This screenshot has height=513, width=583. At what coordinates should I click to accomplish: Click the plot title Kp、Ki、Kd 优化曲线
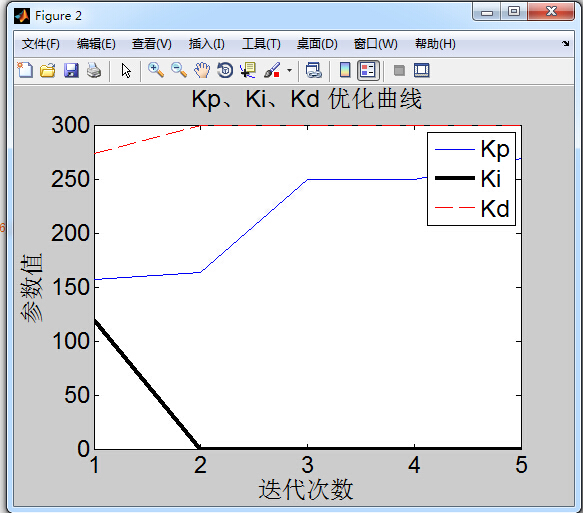(306, 99)
